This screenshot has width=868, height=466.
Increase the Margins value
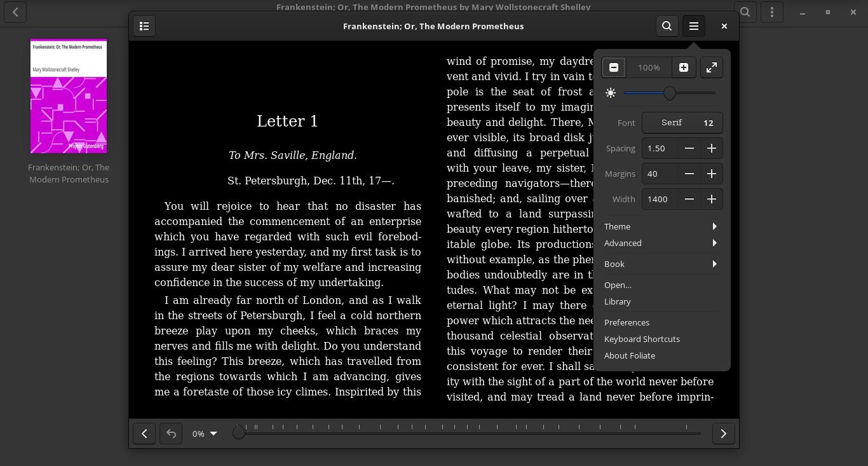[712, 174]
